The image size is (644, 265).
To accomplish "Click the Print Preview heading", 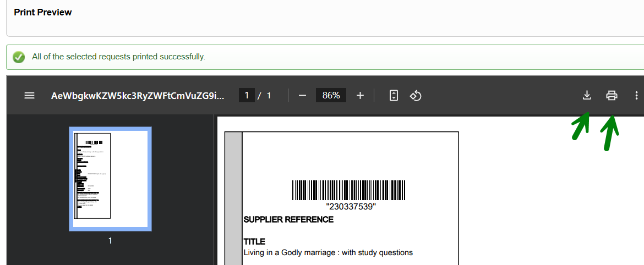I will point(43,12).
